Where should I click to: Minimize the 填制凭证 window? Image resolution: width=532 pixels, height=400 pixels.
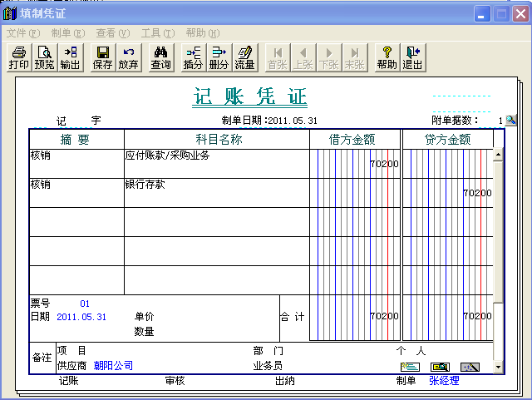tap(482, 14)
